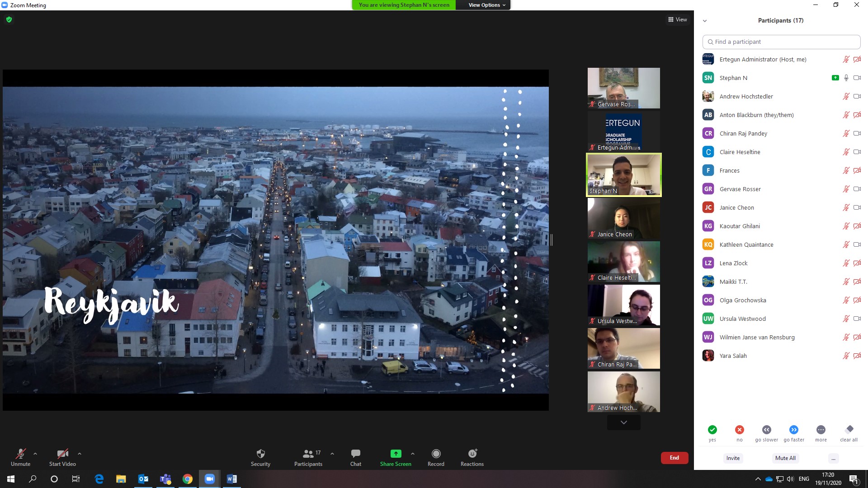Unmute your microphone
868x488 pixels.
coord(20,454)
